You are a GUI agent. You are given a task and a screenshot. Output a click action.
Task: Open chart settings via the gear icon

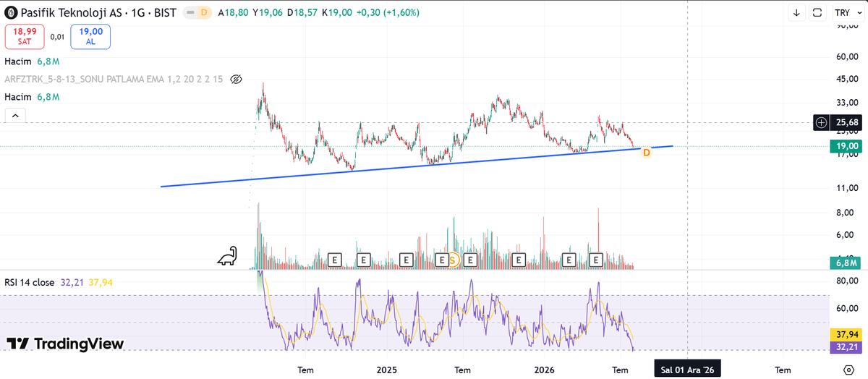point(847,369)
